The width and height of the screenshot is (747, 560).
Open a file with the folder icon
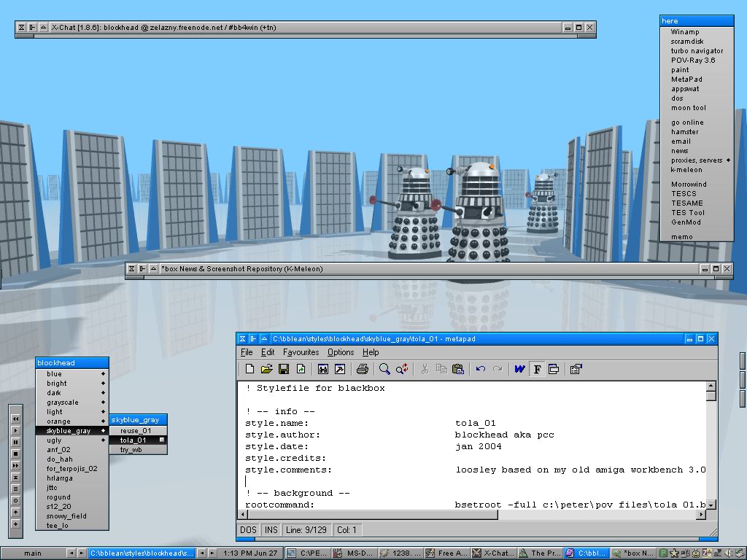tap(267, 369)
